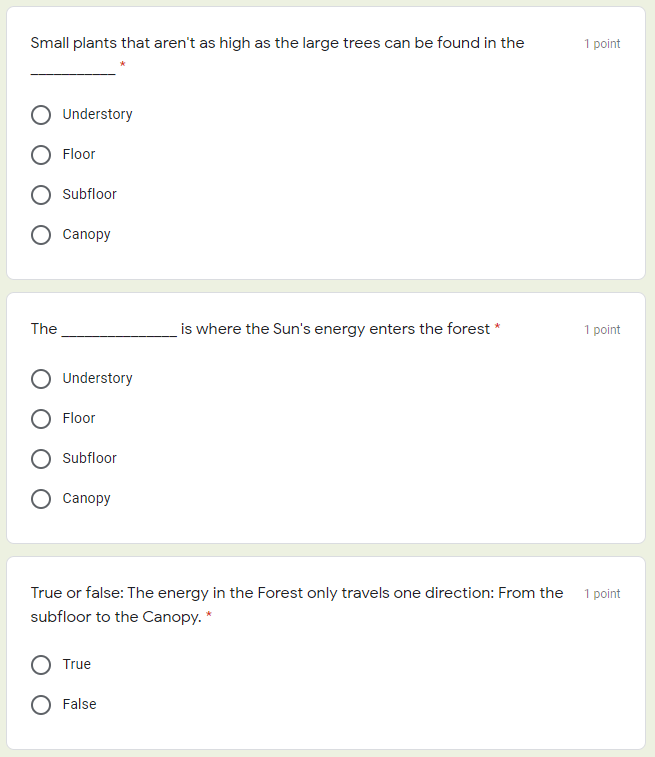Click the required asterisk after 'to the Canopy.'
The height and width of the screenshot is (757, 655).
209,617
